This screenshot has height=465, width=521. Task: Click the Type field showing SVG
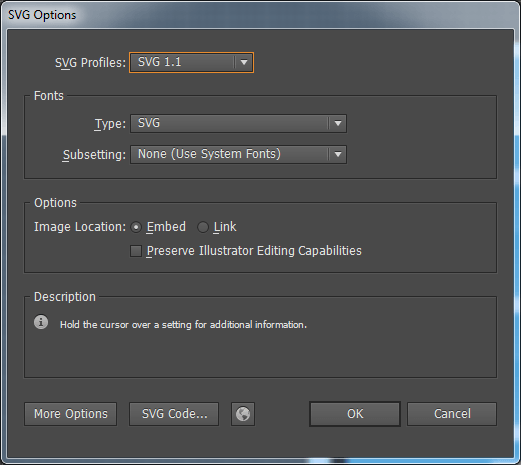pos(238,123)
